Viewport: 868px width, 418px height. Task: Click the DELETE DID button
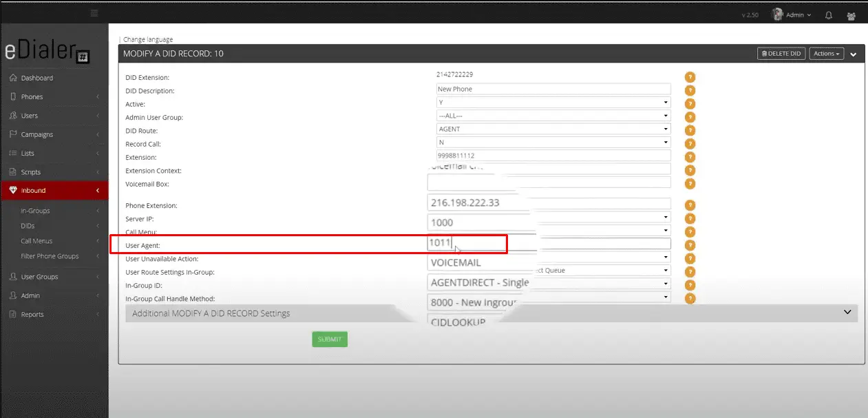click(x=781, y=54)
